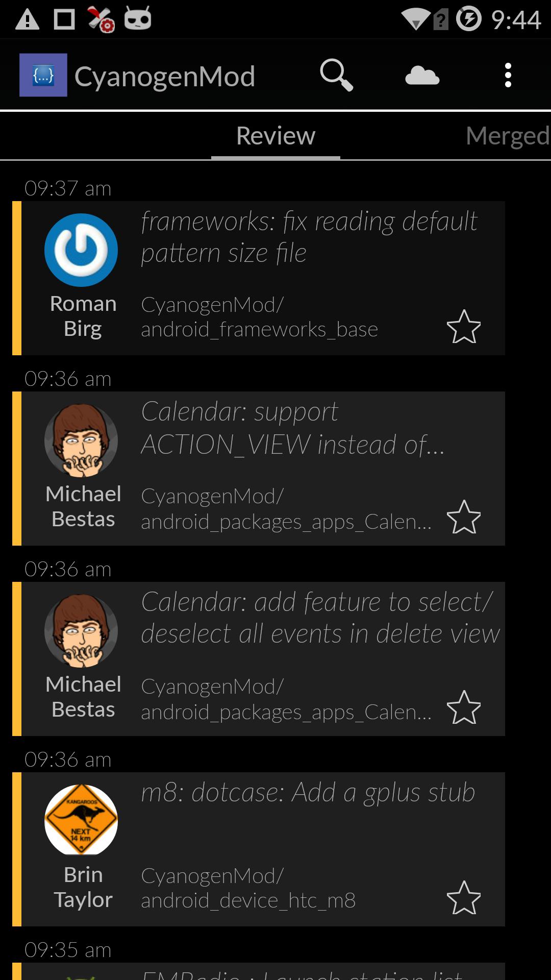Open the search icon in the action bar
551x980 pixels.
click(336, 76)
